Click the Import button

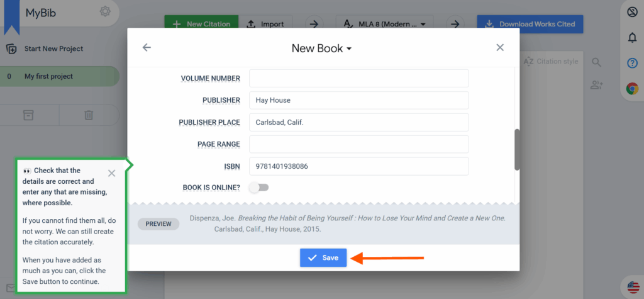(x=265, y=25)
